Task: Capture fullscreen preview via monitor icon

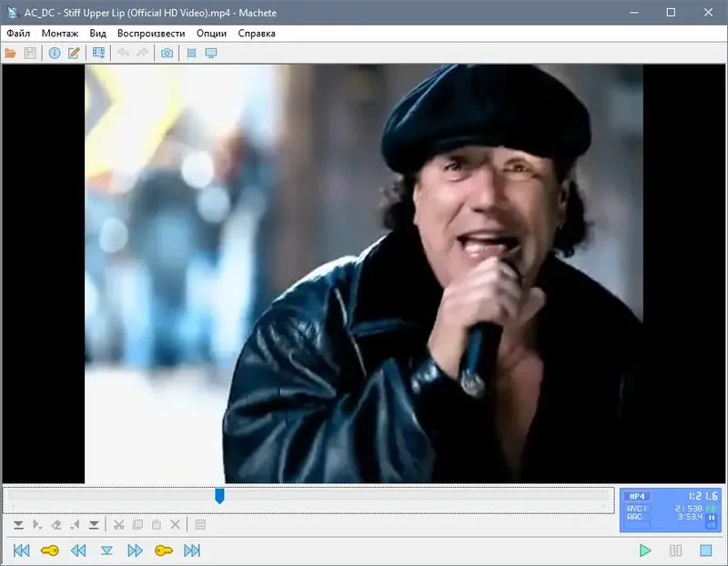Action: (211, 52)
